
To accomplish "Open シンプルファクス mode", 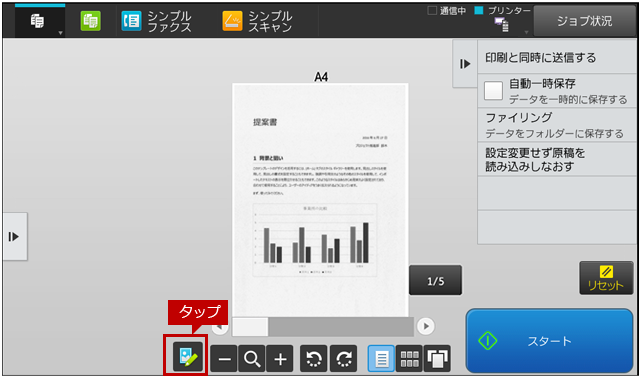I will click(157, 21).
